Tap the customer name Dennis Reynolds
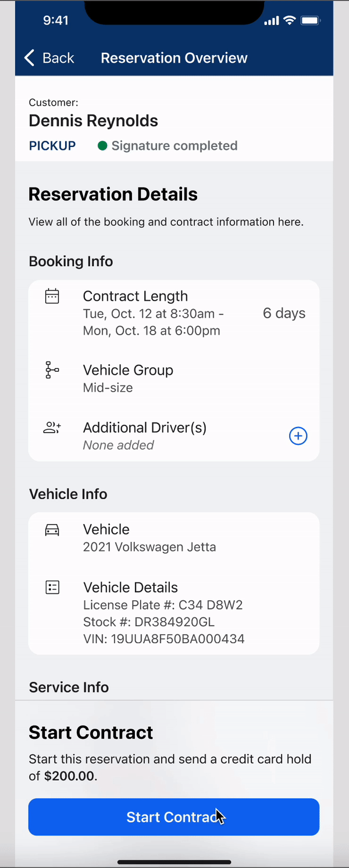Image resolution: width=349 pixels, height=868 pixels. (94, 121)
